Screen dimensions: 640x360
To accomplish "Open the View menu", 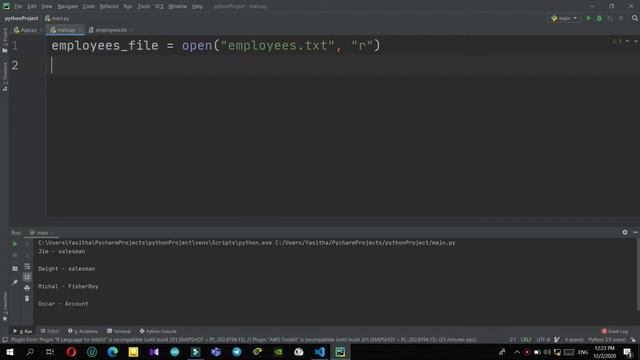I will (47, 7).
